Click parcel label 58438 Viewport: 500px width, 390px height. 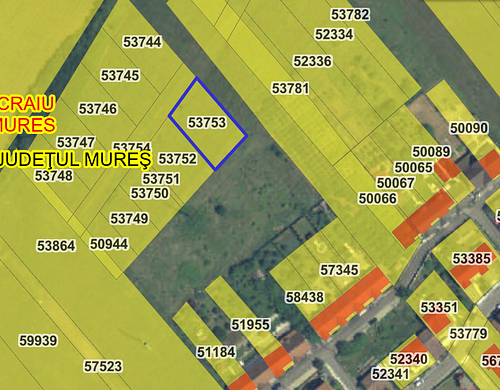pyautogui.click(x=305, y=297)
